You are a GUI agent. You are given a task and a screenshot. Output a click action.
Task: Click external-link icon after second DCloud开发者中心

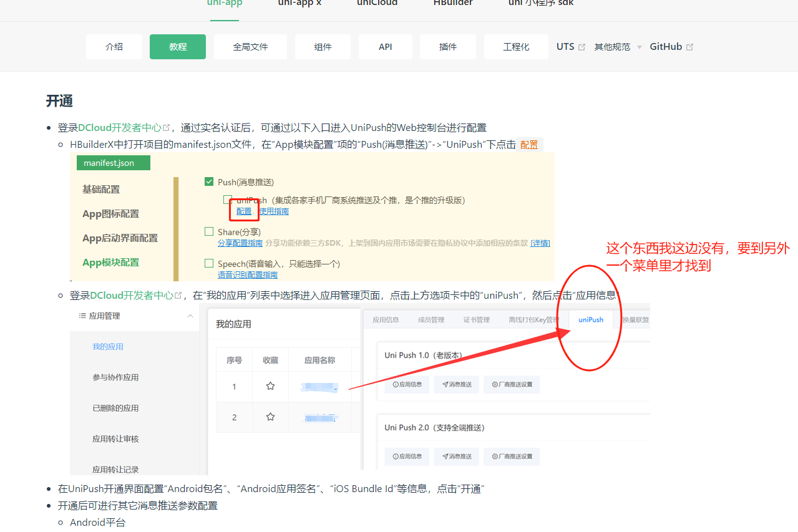point(178,296)
